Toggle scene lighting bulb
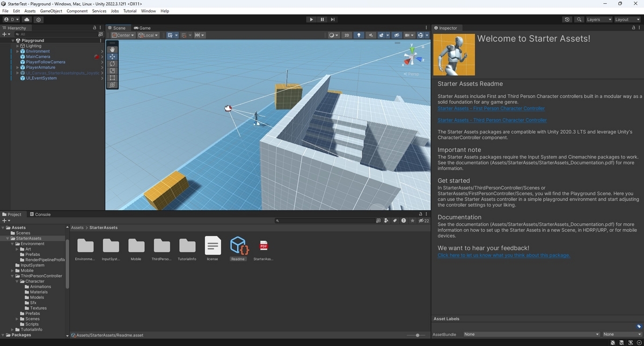 pyautogui.click(x=359, y=35)
